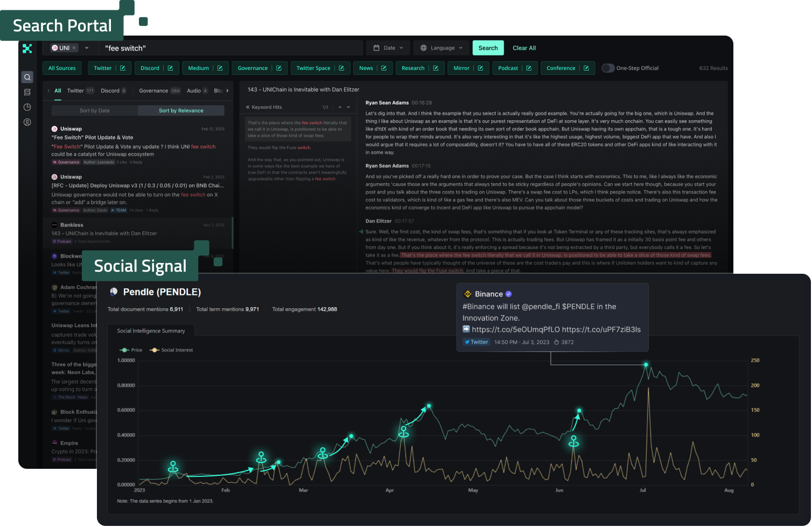
Task: Click the next Keyword Hits arrow
Action: tap(347, 107)
